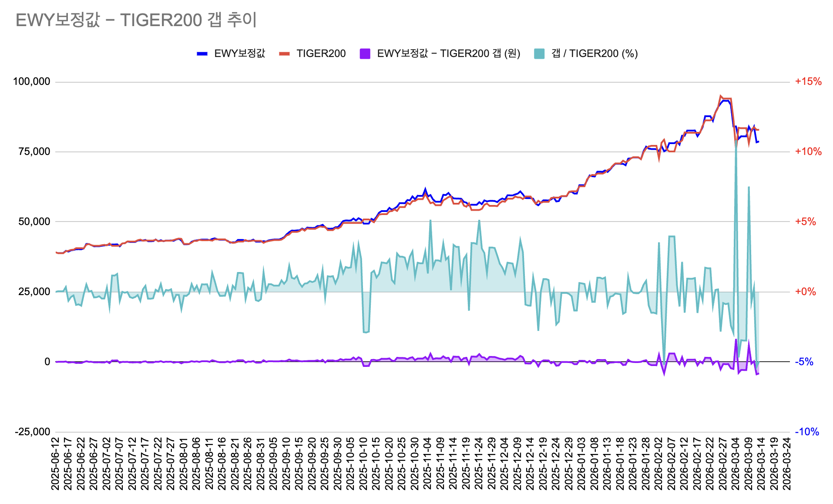
Task: Click the 'EWY보정값 − TIGER200 갭 (원)' legend label
Action: pos(449,54)
